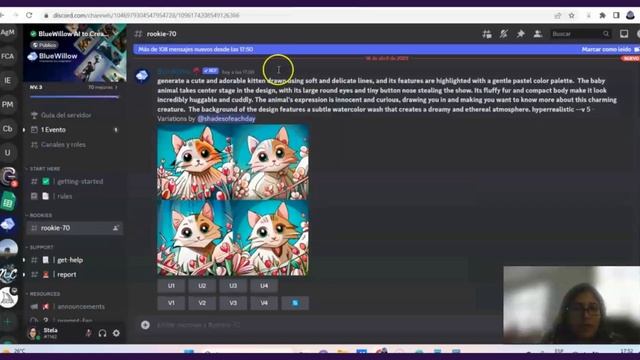Open Canales y roles

coord(74,144)
